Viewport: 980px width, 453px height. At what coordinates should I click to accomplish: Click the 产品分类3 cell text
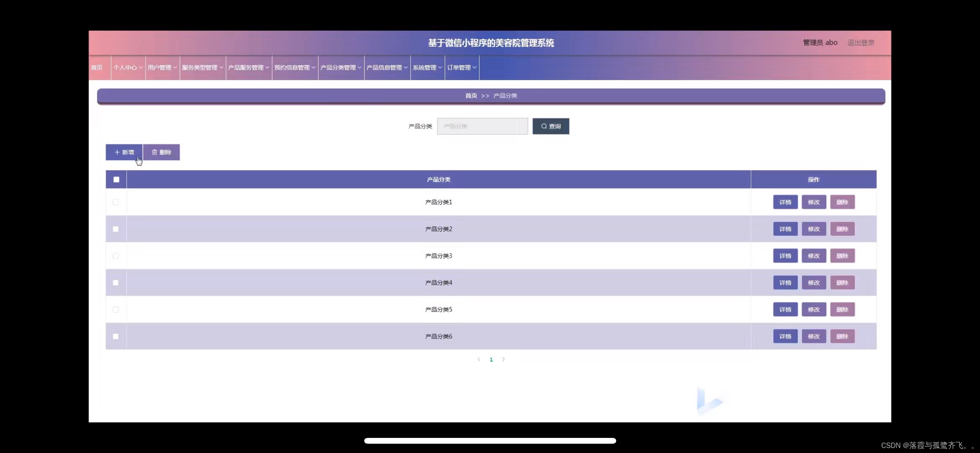439,256
